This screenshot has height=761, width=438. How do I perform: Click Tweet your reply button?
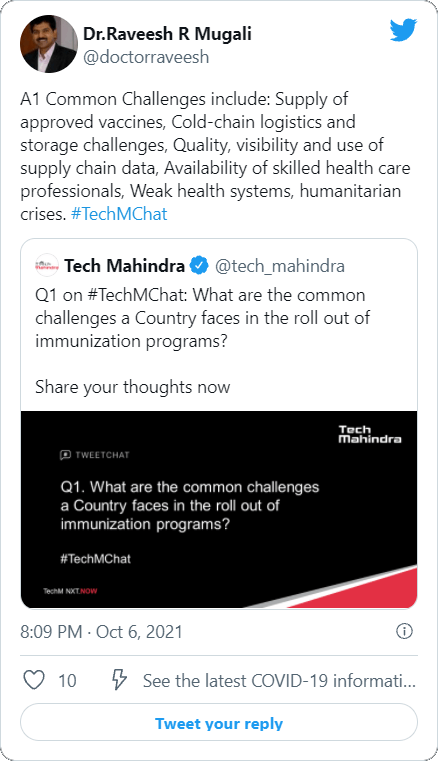tap(219, 723)
